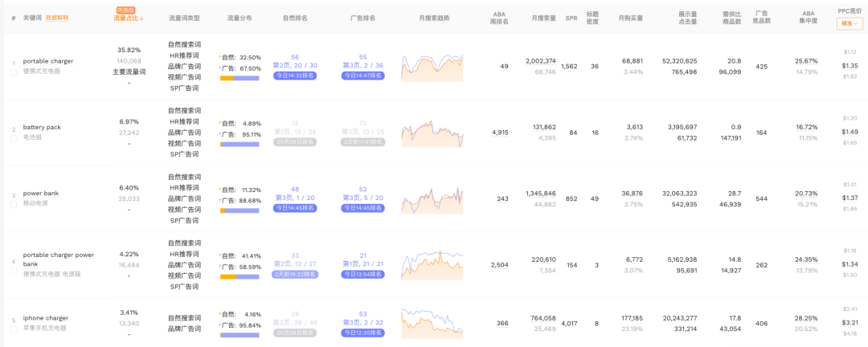Click portable charger traffic distribution bar
868x347 pixels.
(240, 78)
